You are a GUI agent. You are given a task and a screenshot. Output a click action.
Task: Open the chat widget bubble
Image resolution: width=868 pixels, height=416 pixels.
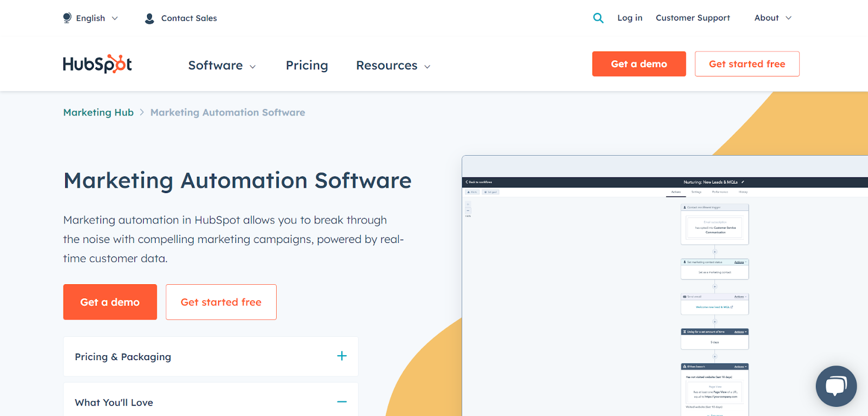(836, 386)
